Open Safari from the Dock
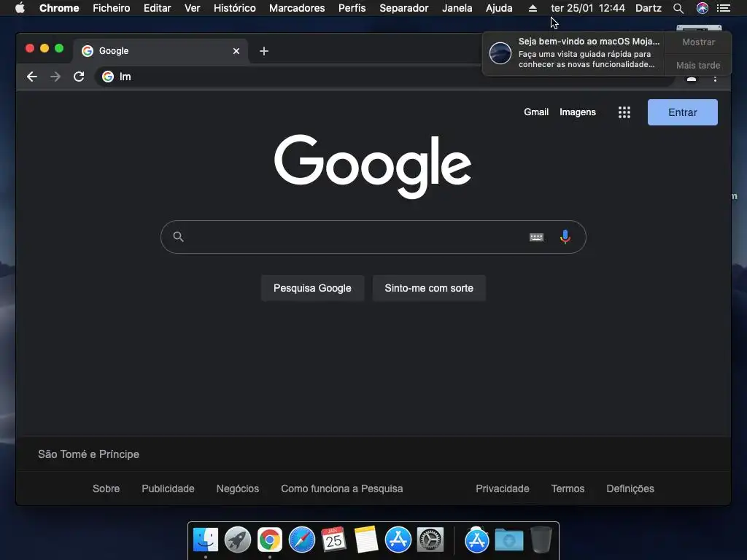 (302, 540)
